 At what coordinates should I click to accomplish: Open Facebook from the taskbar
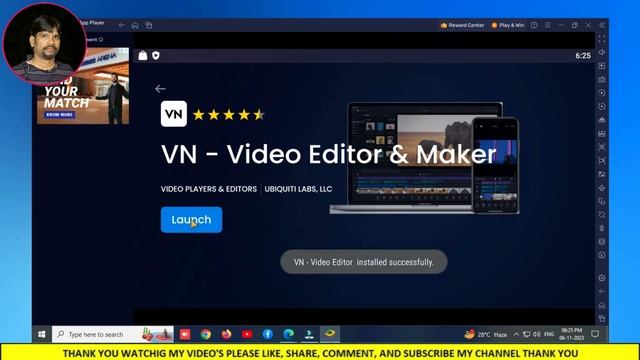click(x=268, y=334)
